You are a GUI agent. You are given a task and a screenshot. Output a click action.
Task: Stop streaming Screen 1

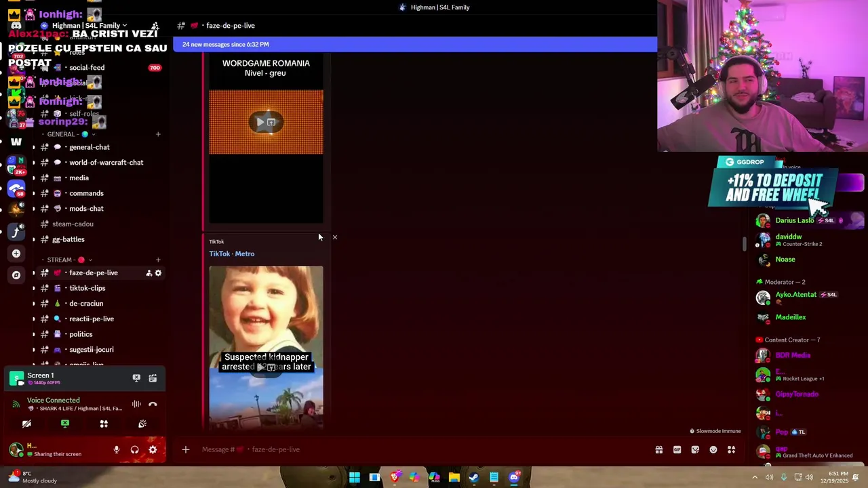tap(136, 378)
